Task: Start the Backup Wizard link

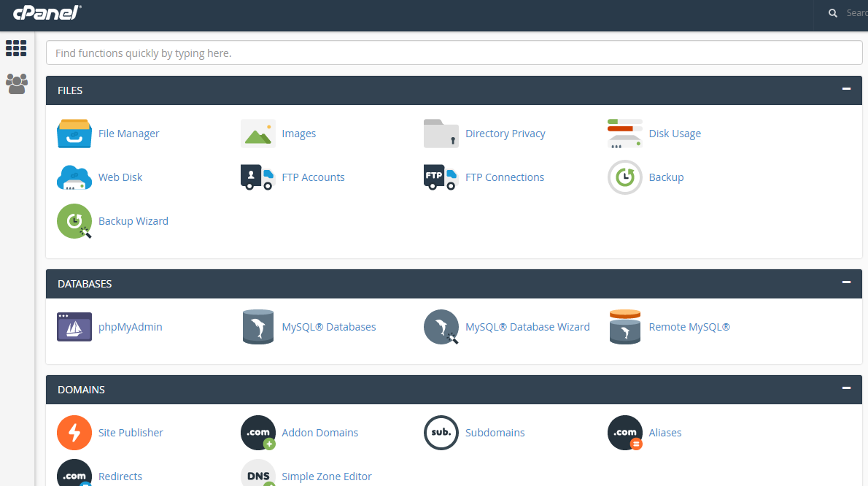Action: (133, 221)
